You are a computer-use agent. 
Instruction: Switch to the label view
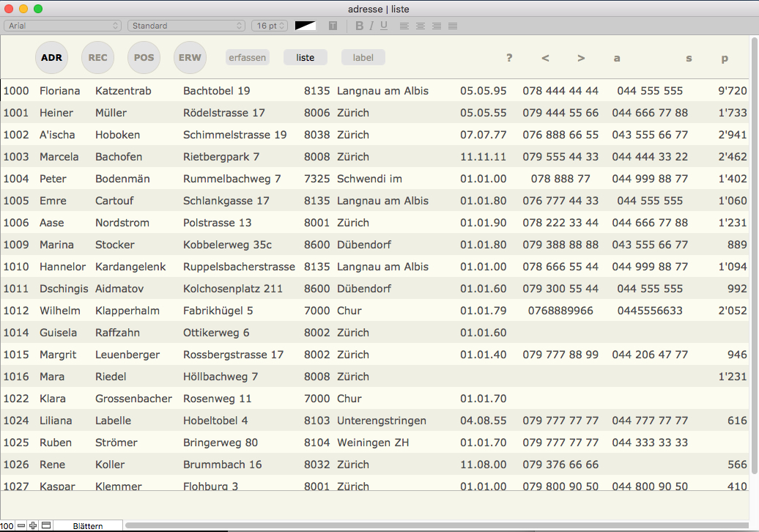pyautogui.click(x=363, y=57)
